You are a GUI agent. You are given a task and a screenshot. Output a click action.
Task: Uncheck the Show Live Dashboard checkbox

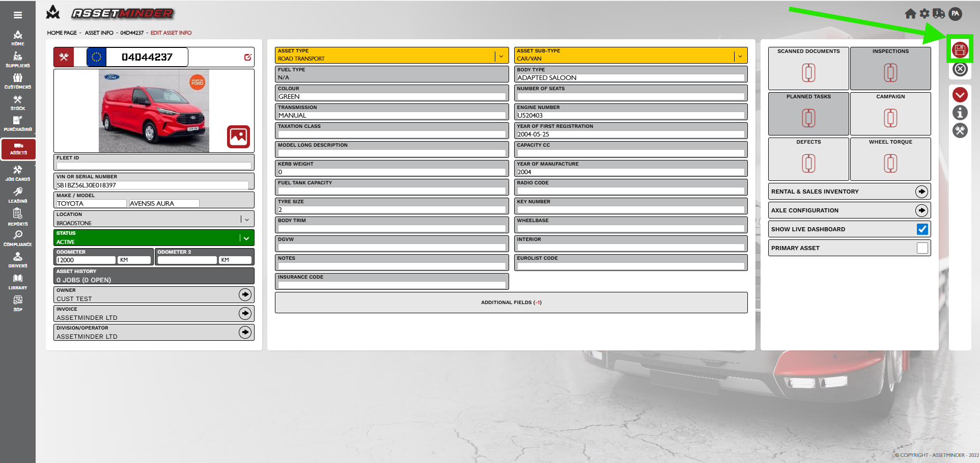click(922, 229)
